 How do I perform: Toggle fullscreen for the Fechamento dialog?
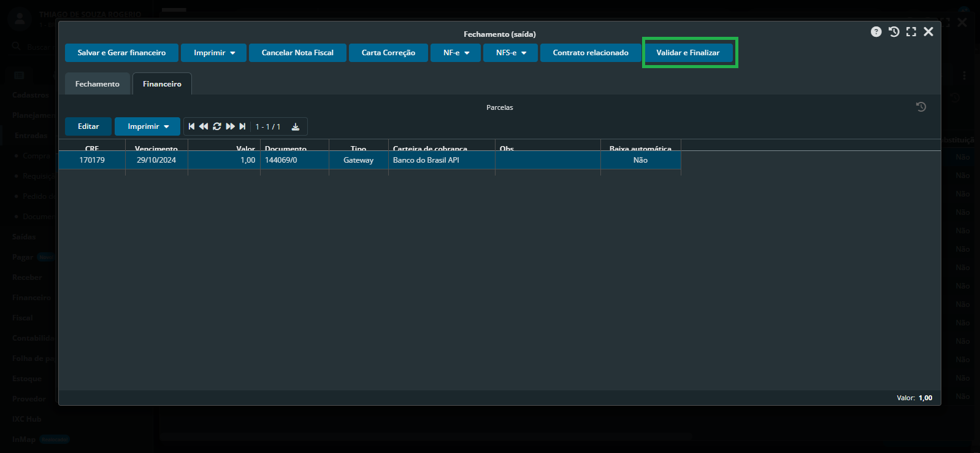pos(911,32)
